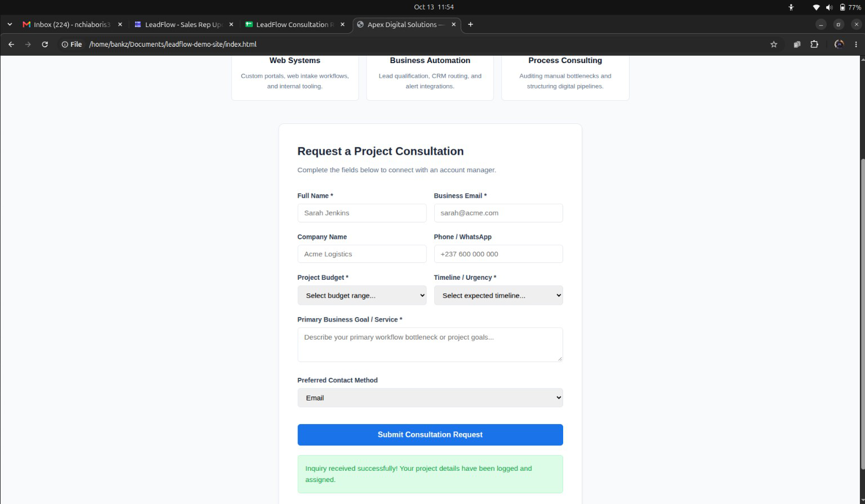This screenshot has width=865, height=504.
Task: Click the volume speaker icon
Action: click(829, 7)
